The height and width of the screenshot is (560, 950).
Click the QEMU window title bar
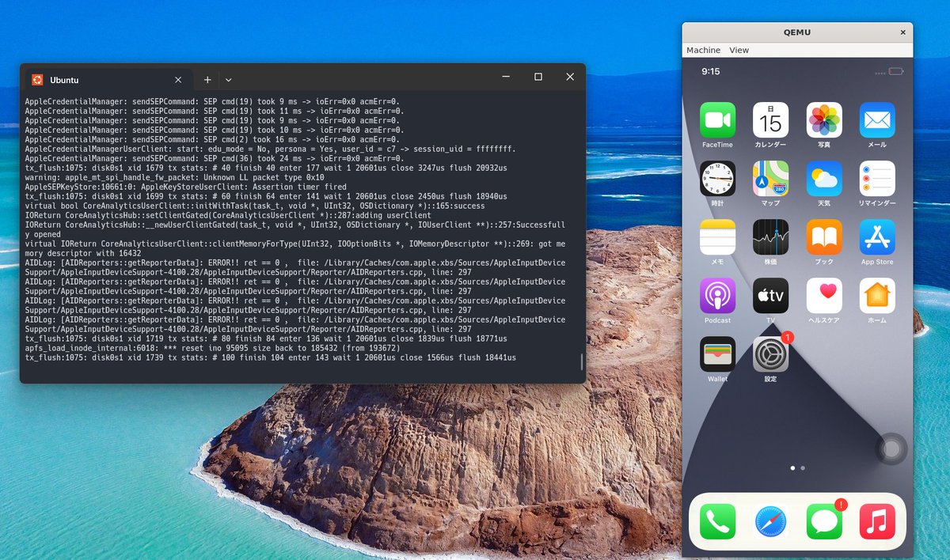pos(796,32)
